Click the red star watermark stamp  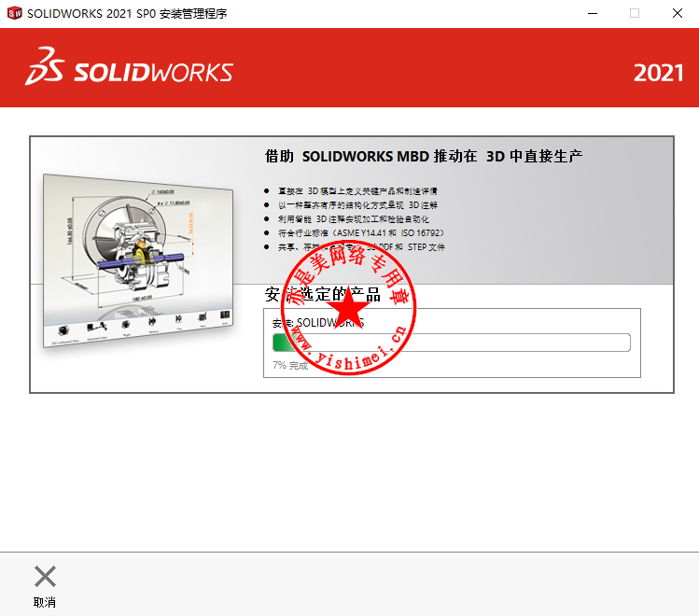pyautogui.click(x=349, y=308)
